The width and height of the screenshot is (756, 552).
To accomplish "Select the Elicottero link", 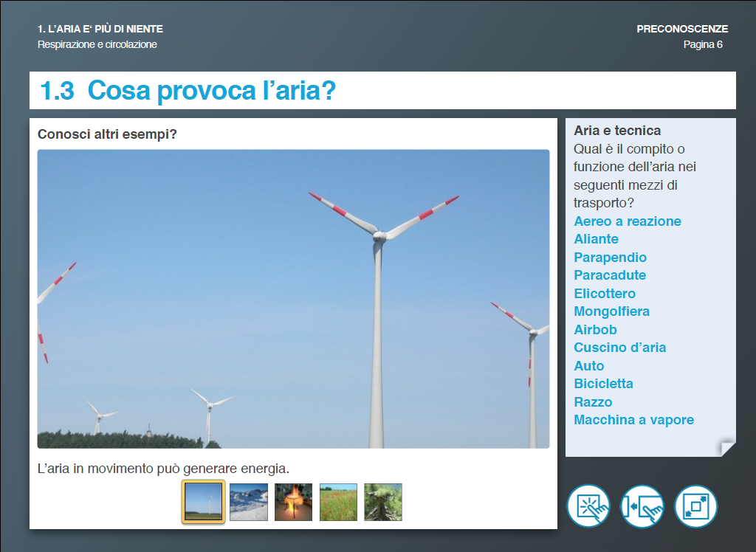I will (x=605, y=294).
